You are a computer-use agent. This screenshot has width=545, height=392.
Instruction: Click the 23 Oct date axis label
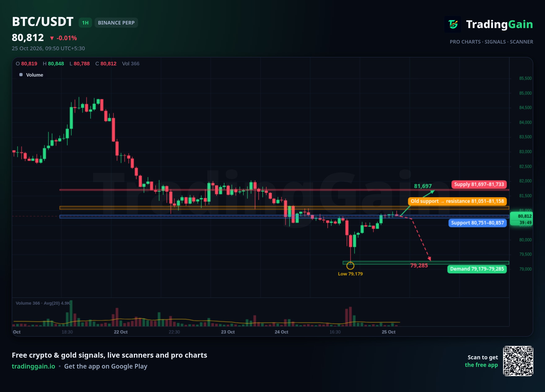click(228, 332)
